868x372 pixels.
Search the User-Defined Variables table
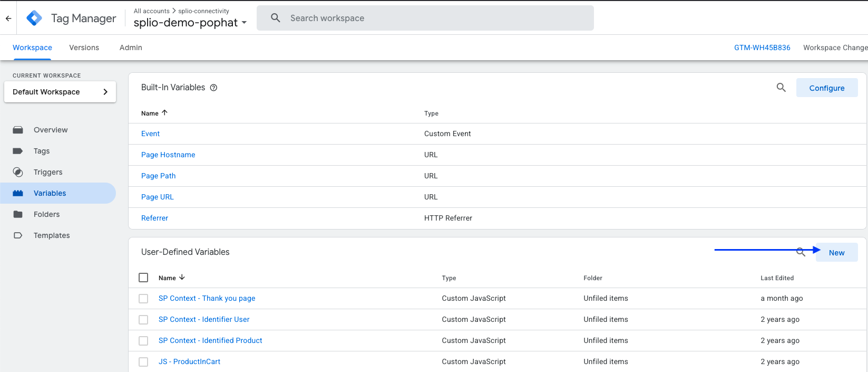click(801, 252)
